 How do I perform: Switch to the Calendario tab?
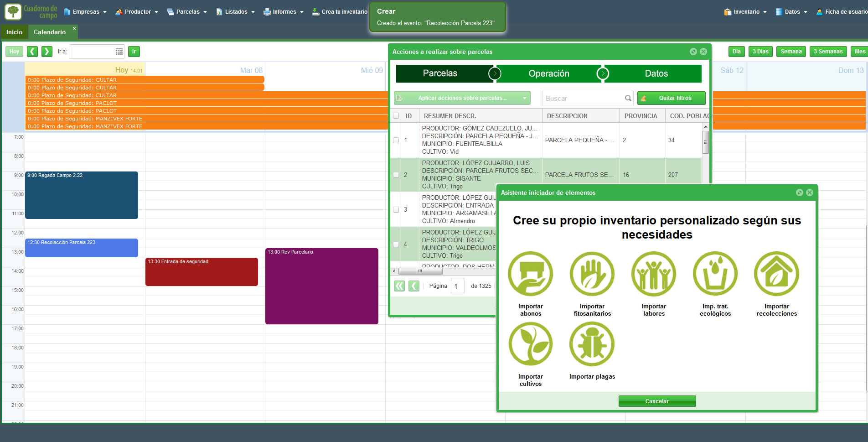[x=50, y=32]
